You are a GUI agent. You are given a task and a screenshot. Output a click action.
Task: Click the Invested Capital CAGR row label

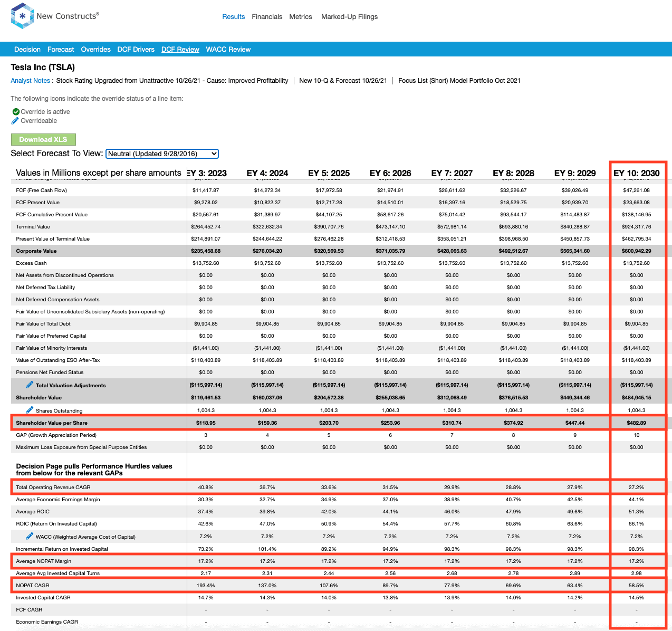tap(43, 598)
